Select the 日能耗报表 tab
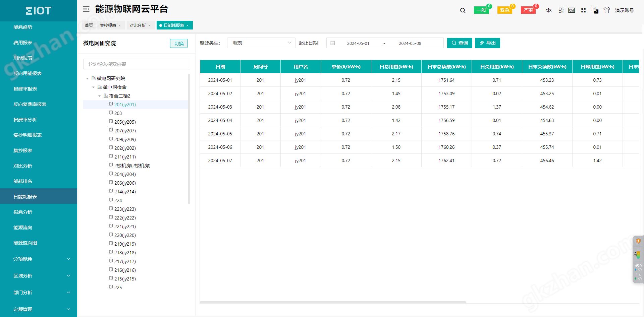This screenshot has width=644, height=317. tap(174, 25)
